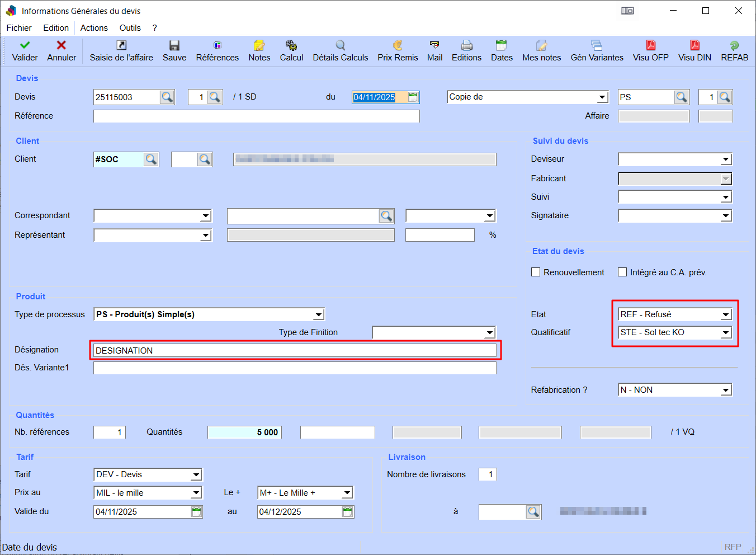Open calendar picker for Valide du date
The height and width of the screenshot is (555, 756).
(196, 511)
